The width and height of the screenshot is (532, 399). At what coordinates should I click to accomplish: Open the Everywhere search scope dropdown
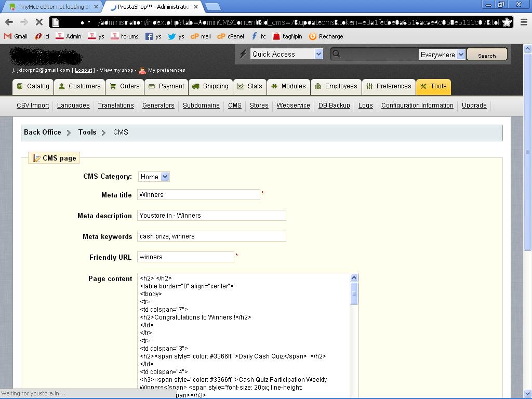[460, 55]
